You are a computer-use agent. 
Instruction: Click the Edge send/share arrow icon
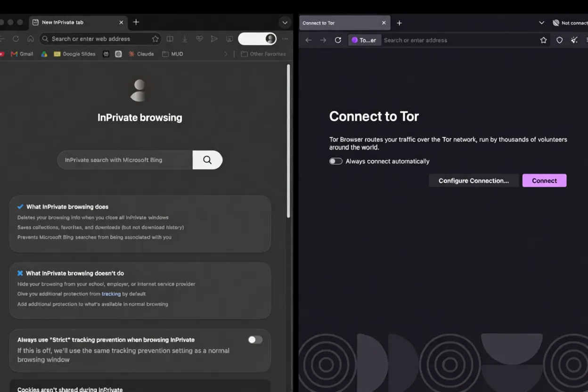[214, 39]
